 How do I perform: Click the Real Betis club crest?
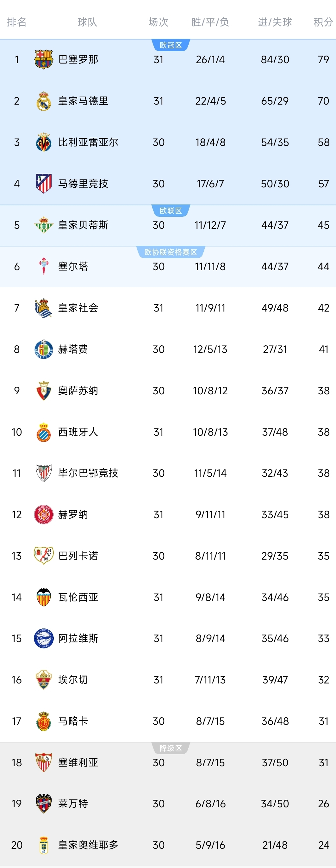tap(43, 225)
